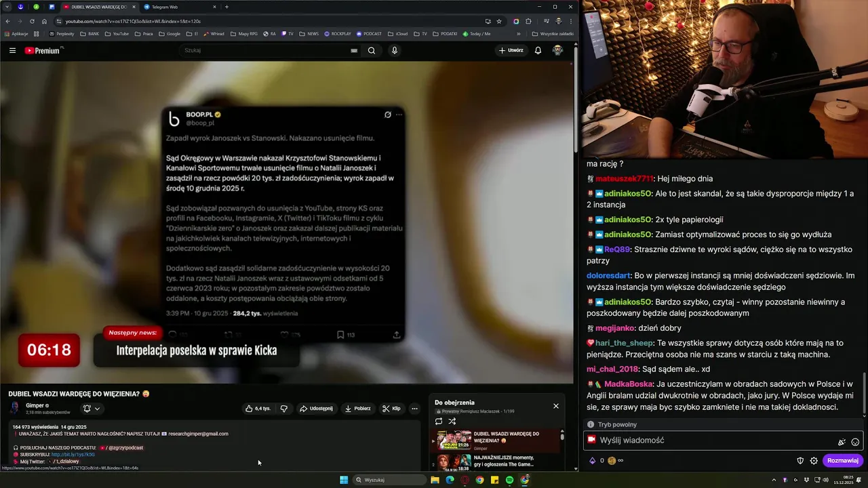The height and width of the screenshot is (488, 868).
Task: Click the Tryb powolny info icon
Action: pos(591,424)
